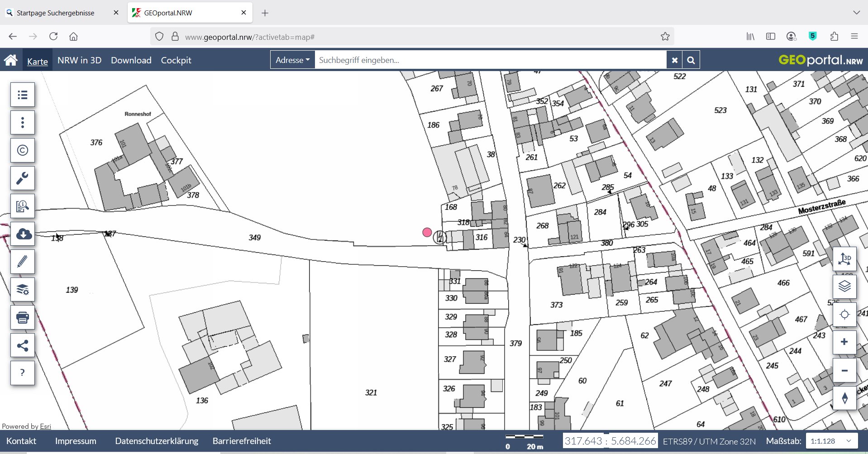
Task: Select the pencil drawing tool
Action: pyautogui.click(x=23, y=262)
